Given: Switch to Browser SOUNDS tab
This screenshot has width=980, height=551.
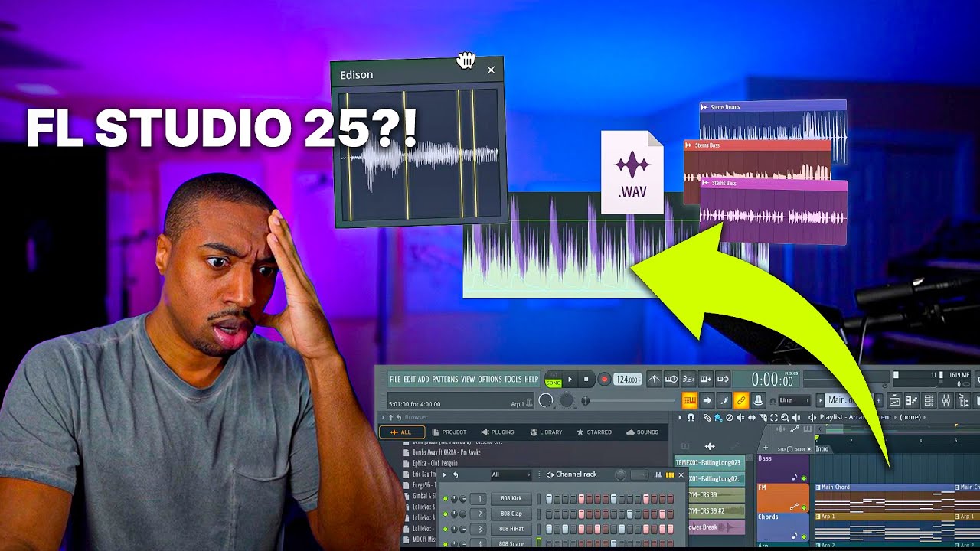Looking at the screenshot, I should point(642,432).
